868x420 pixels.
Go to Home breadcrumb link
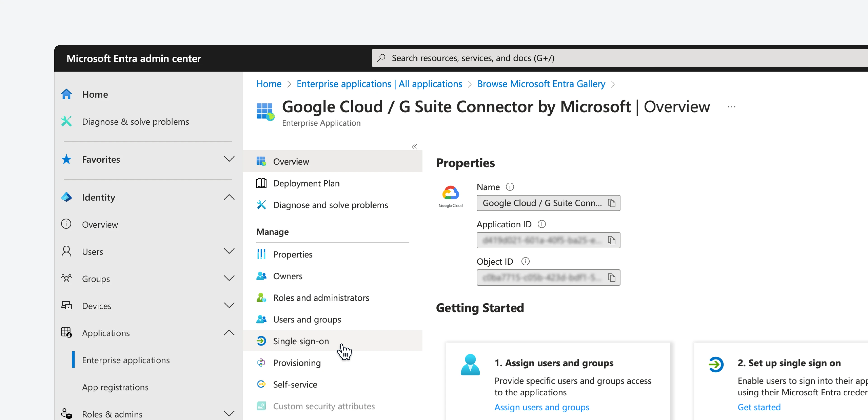[x=269, y=84]
